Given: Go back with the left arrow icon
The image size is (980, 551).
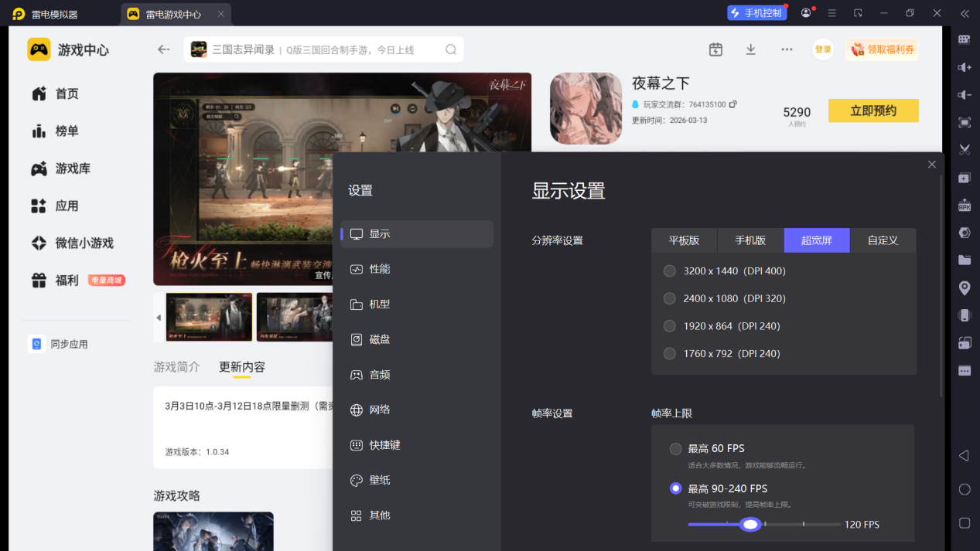Looking at the screenshot, I should pyautogui.click(x=163, y=49).
